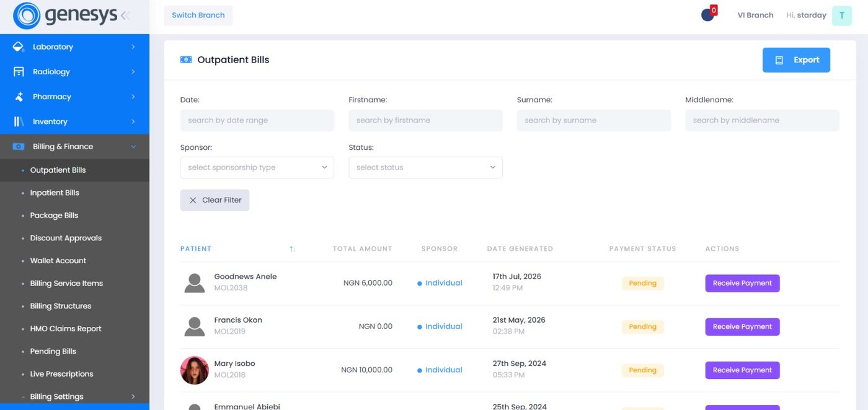Open Inpatient Bills menu item
The image size is (868, 410).
pos(74,193)
